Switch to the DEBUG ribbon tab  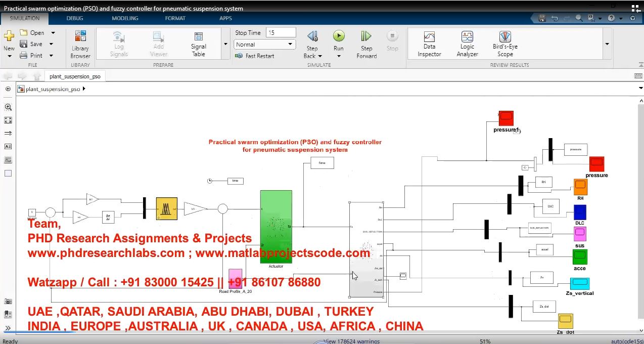76,18
